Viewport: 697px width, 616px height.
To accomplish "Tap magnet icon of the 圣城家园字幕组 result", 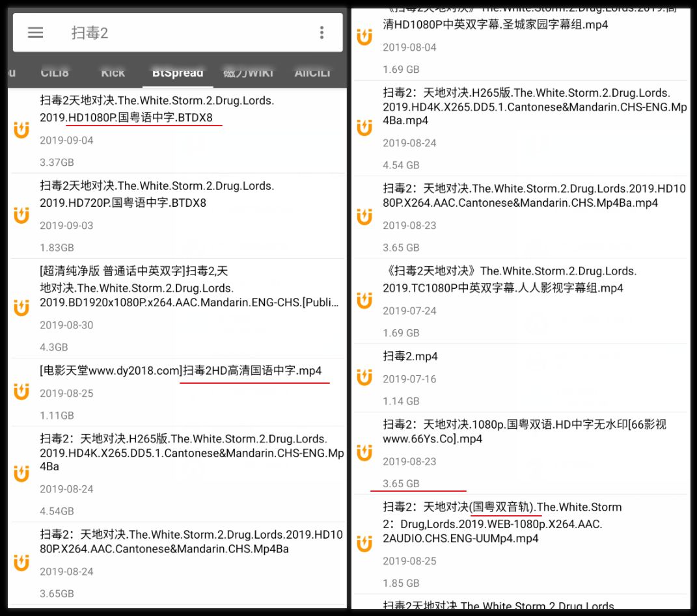I will tap(364, 37).
